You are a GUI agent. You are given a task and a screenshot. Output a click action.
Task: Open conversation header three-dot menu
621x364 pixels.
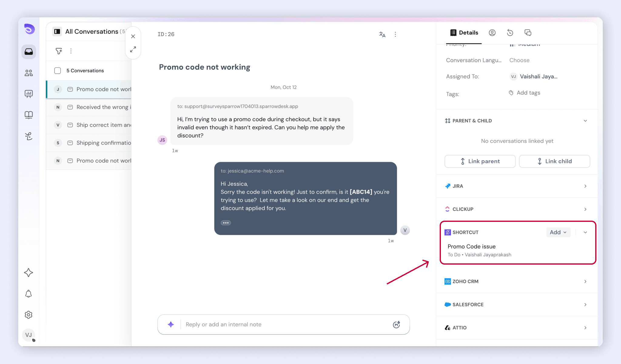[x=395, y=34]
